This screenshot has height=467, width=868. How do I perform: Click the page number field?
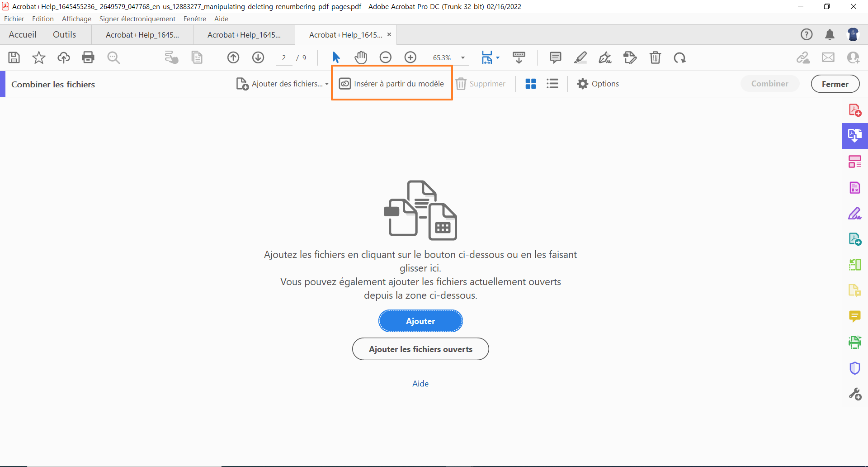[284, 57]
